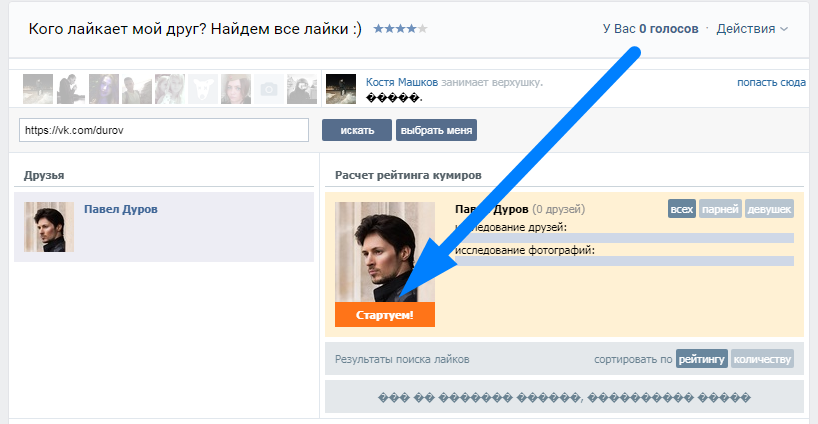818x424 pixels.
Task: Click purple-tinted avatar in top strip
Action: coord(104,89)
